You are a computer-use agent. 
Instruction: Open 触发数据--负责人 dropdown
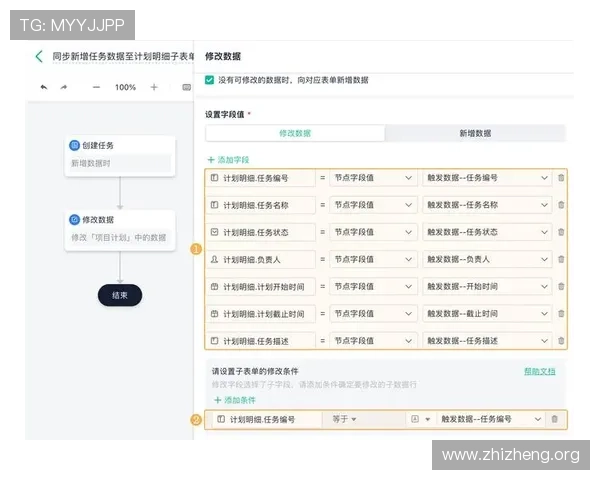point(487,259)
